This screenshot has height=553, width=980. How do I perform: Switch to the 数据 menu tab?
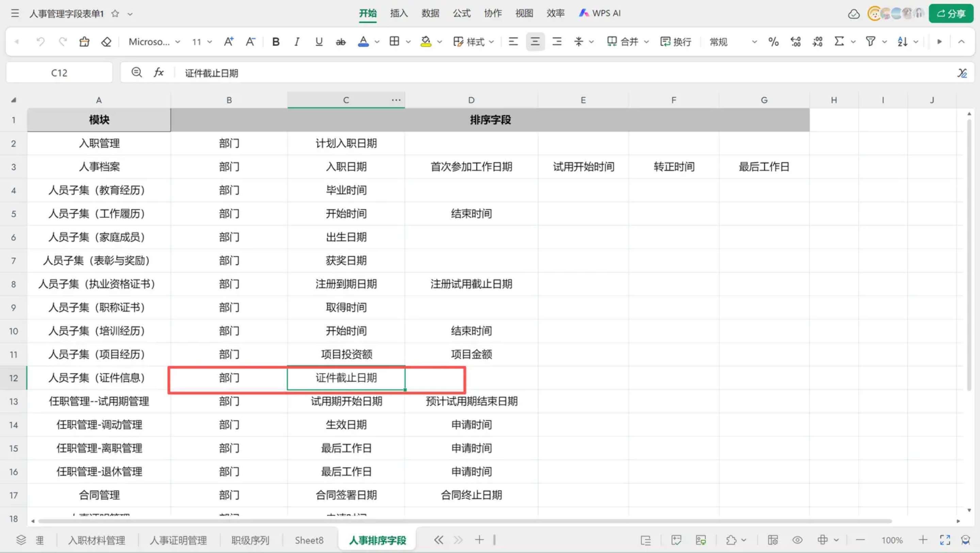click(430, 13)
